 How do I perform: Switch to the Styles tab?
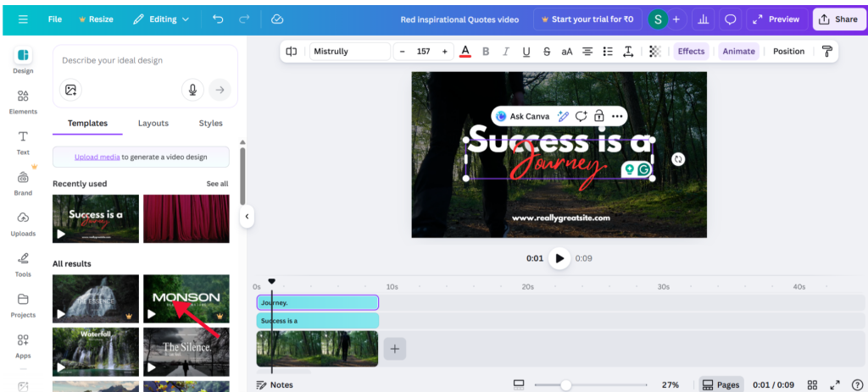click(210, 124)
